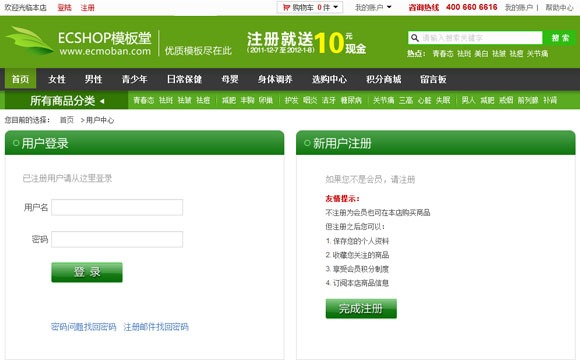Open the 留言板 navigation tab
The height and width of the screenshot is (361, 580).
(x=433, y=79)
